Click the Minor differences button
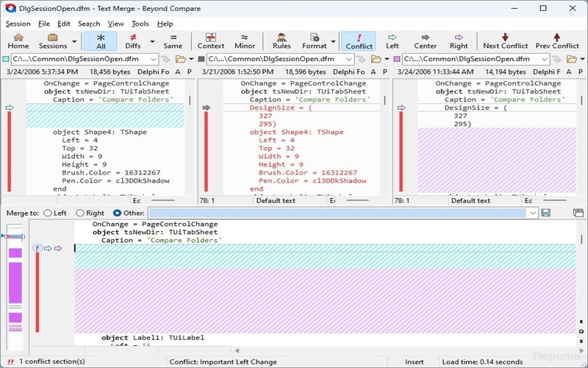The width and height of the screenshot is (588, 368). 245,40
